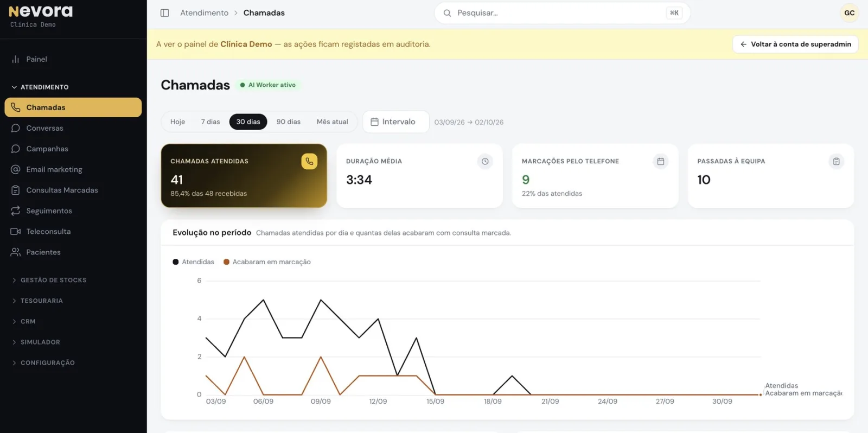Click the Nevora logo
The image size is (868, 433).
tap(41, 11)
